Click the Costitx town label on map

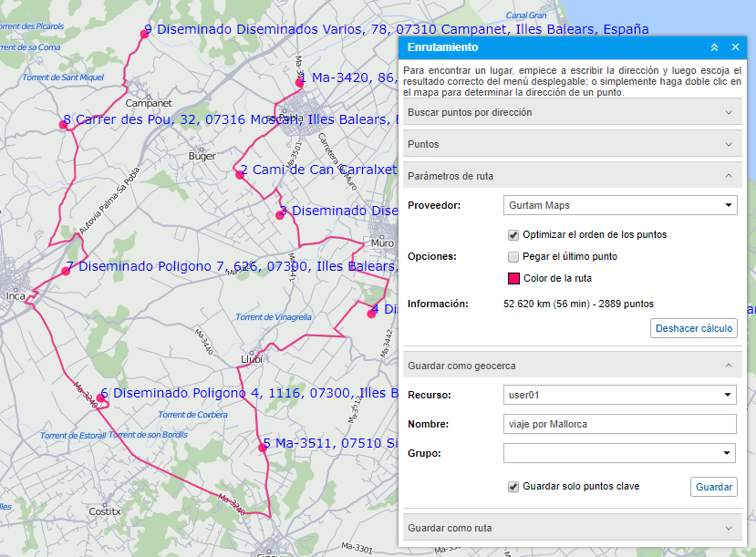[105, 511]
